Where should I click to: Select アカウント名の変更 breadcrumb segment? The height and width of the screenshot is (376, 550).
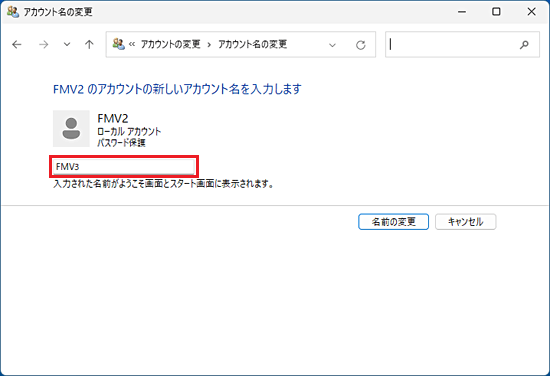click(x=253, y=44)
